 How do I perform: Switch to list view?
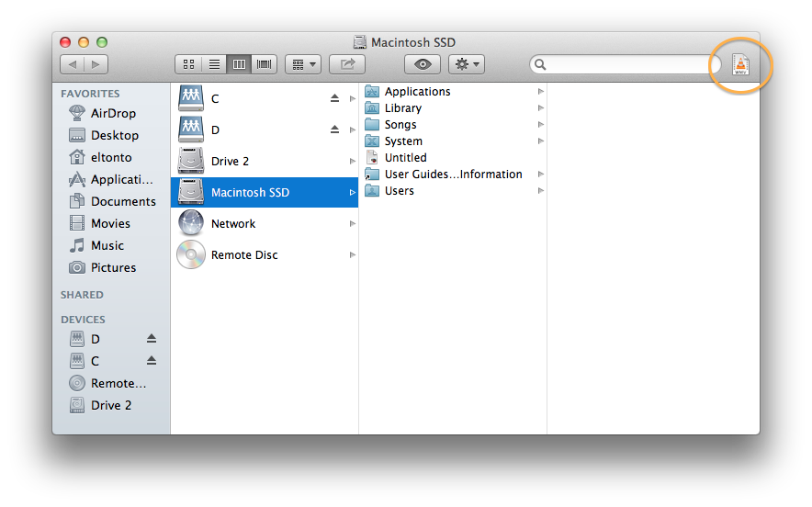214,64
